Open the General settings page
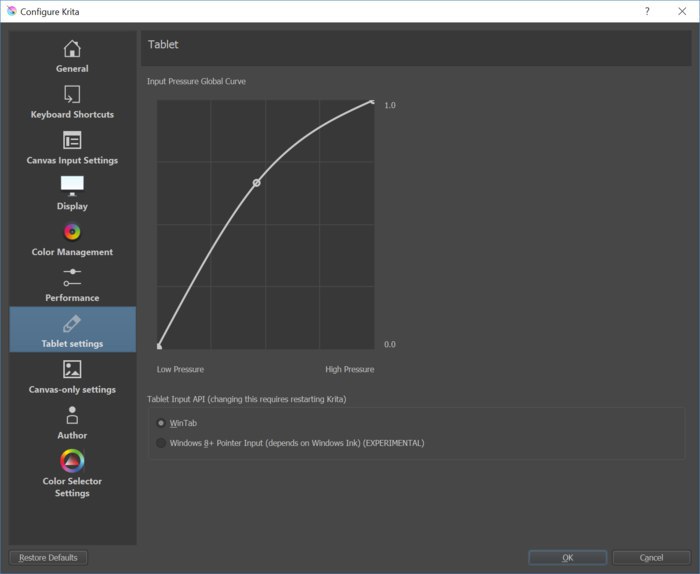 [x=72, y=56]
